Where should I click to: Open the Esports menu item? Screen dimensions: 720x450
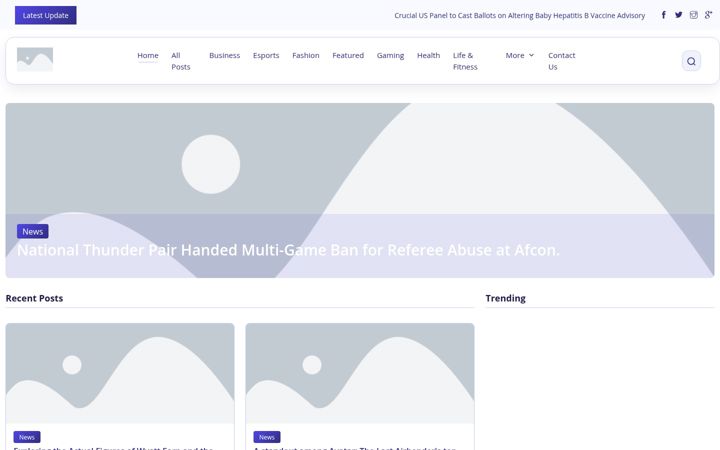click(x=266, y=55)
